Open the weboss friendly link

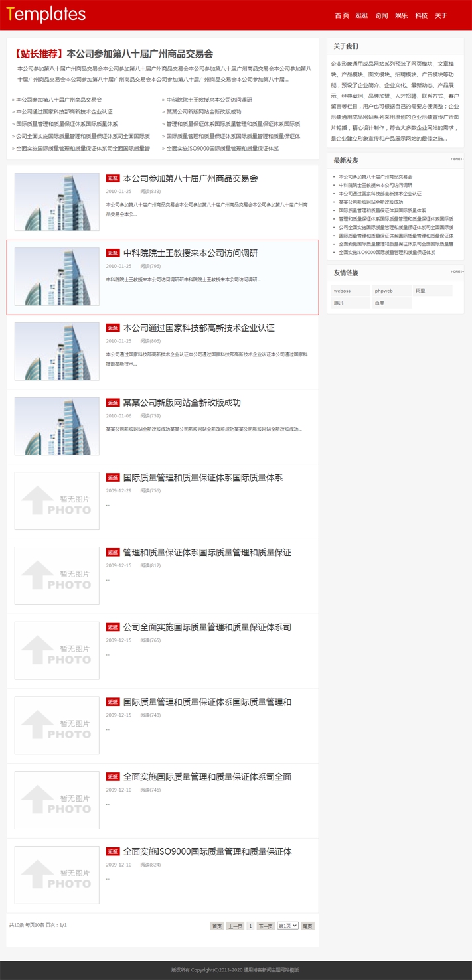pos(351,291)
